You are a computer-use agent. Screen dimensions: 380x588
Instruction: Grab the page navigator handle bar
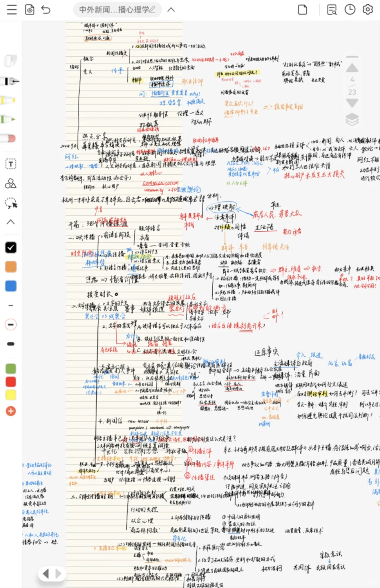(x=352, y=57)
